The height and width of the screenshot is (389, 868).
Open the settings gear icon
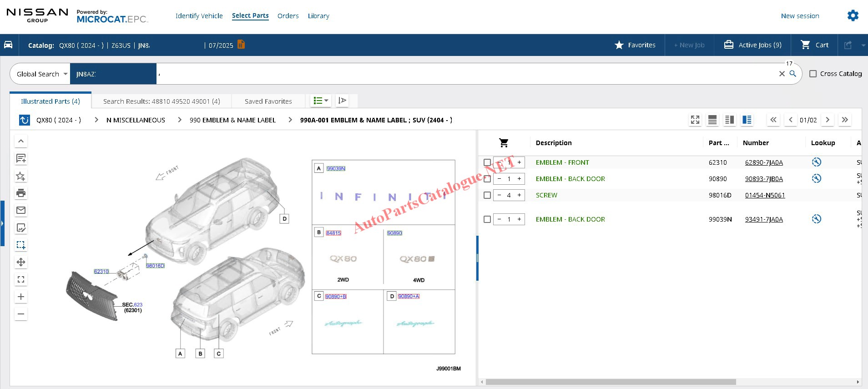coord(853,15)
